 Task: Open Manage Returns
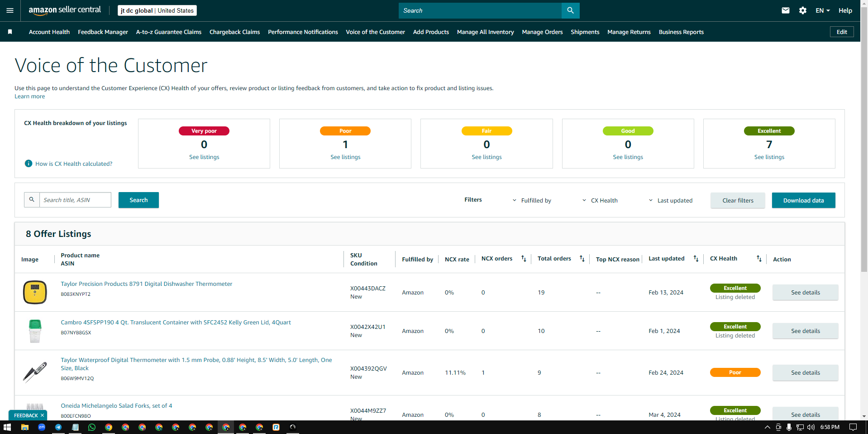pos(629,32)
